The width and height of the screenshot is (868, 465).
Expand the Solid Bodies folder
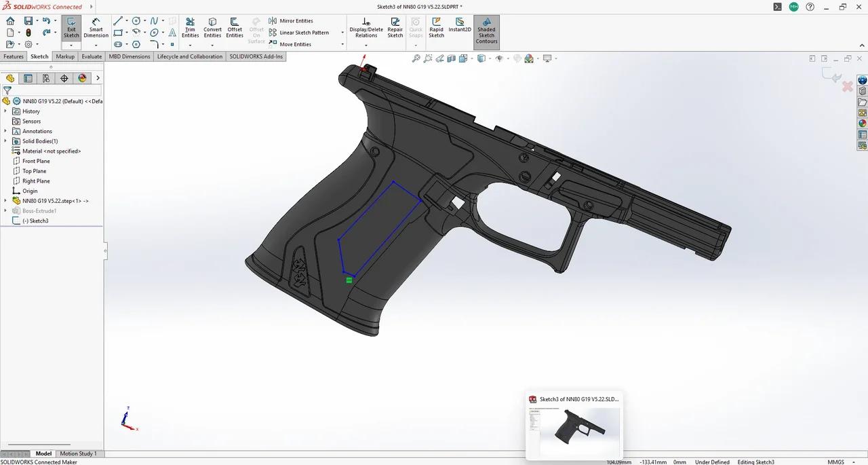click(6, 141)
